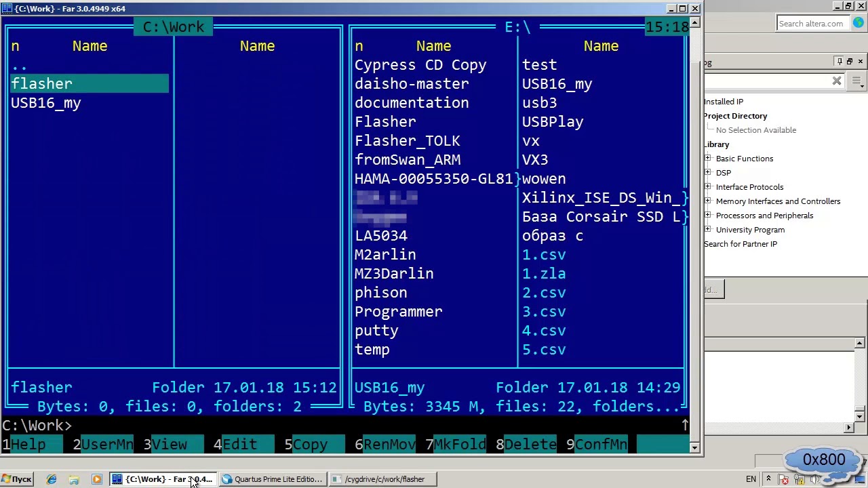The height and width of the screenshot is (488, 868).
Task: Select temp folder in E: panel
Action: 372,350
